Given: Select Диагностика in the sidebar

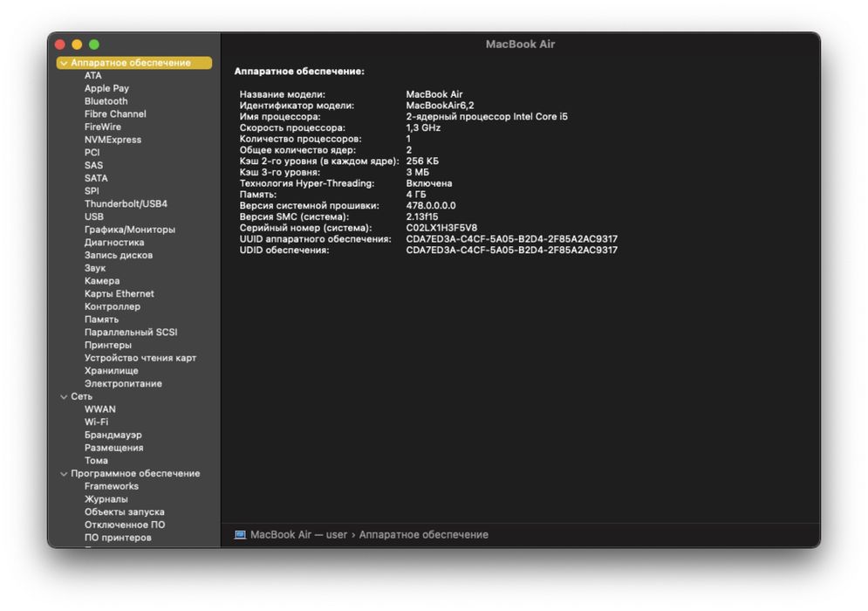Looking at the screenshot, I should click(x=114, y=242).
